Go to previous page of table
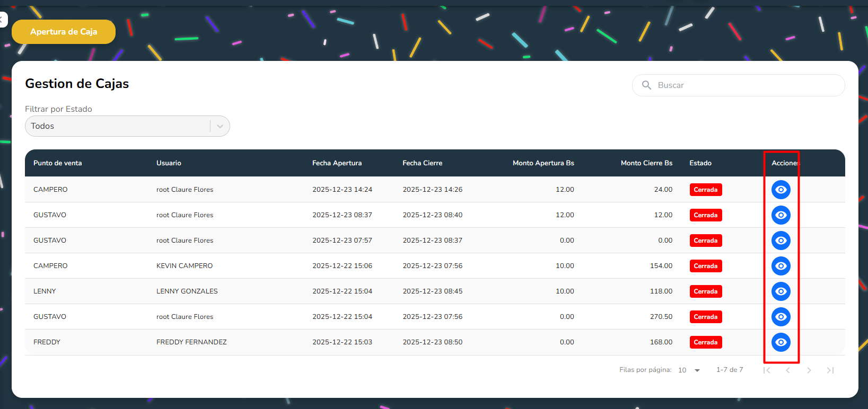 tap(788, 370)
